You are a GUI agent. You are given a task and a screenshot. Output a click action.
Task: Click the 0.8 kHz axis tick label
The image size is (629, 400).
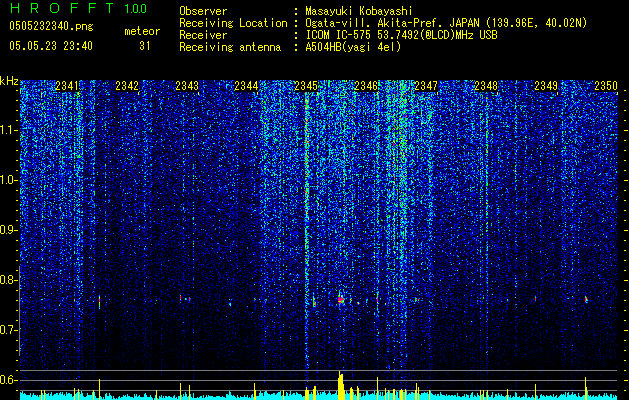pos(9,280)
